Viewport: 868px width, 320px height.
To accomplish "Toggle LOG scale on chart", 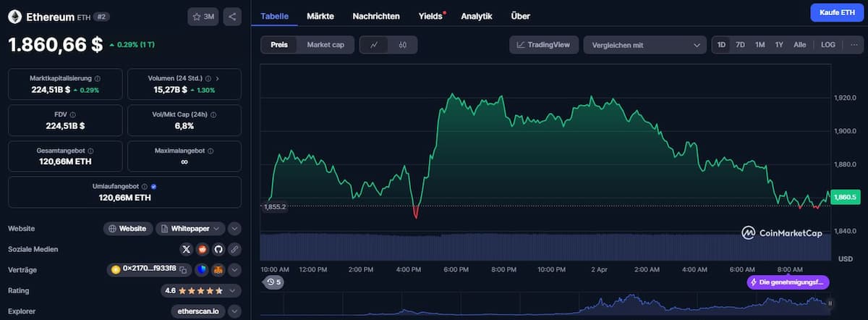I will (x=828, y=45).
